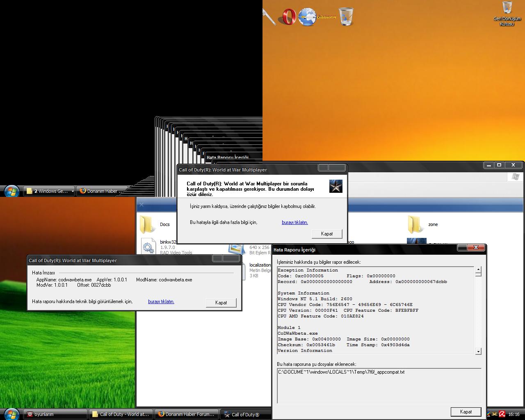Click the 'CPU AMD Feature Code: 010AE824' line

tap(320, 316)
